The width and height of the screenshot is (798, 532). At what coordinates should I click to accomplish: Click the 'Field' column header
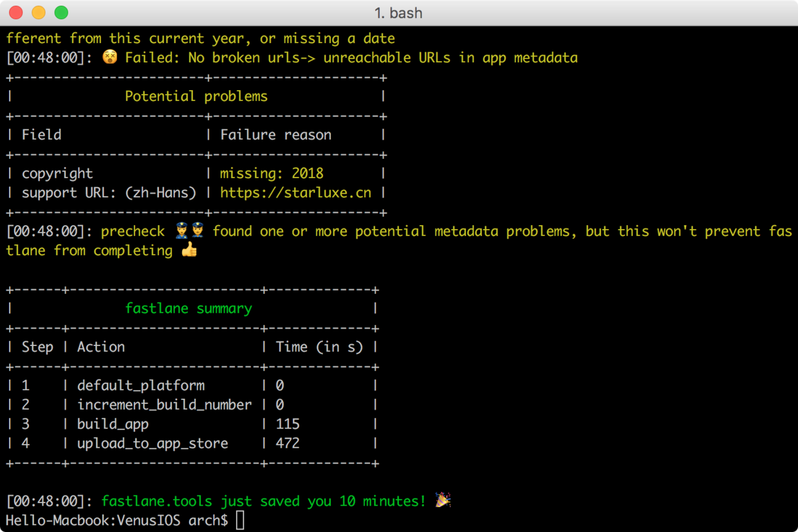tap(42, 134)
